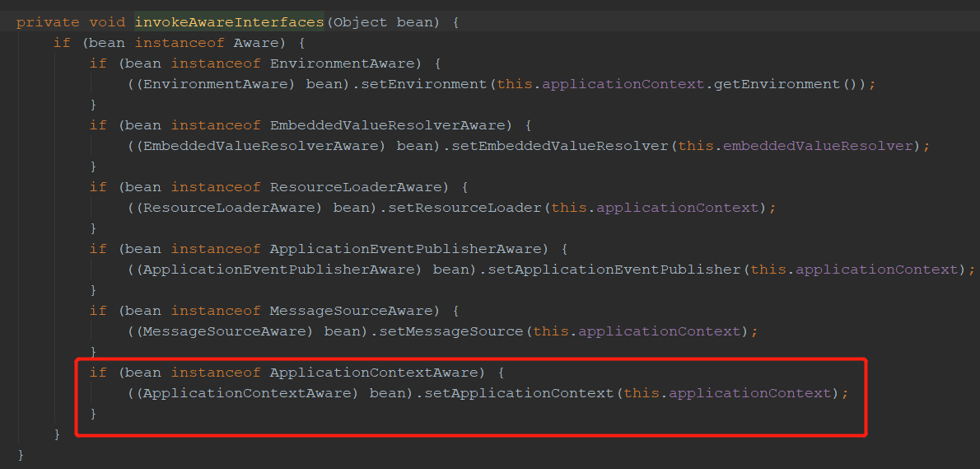Click EmbeddedValueResolverAware in its instanceof condition
Image resolution: width=980 pixels, height=469 pixels.
tap(388, 125)
